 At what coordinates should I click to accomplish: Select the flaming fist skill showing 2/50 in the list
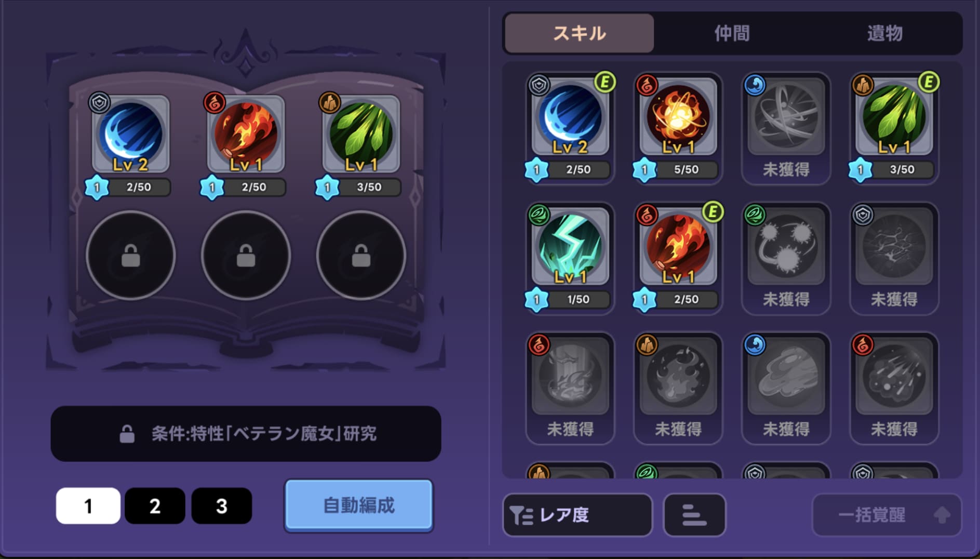[678, 258]
